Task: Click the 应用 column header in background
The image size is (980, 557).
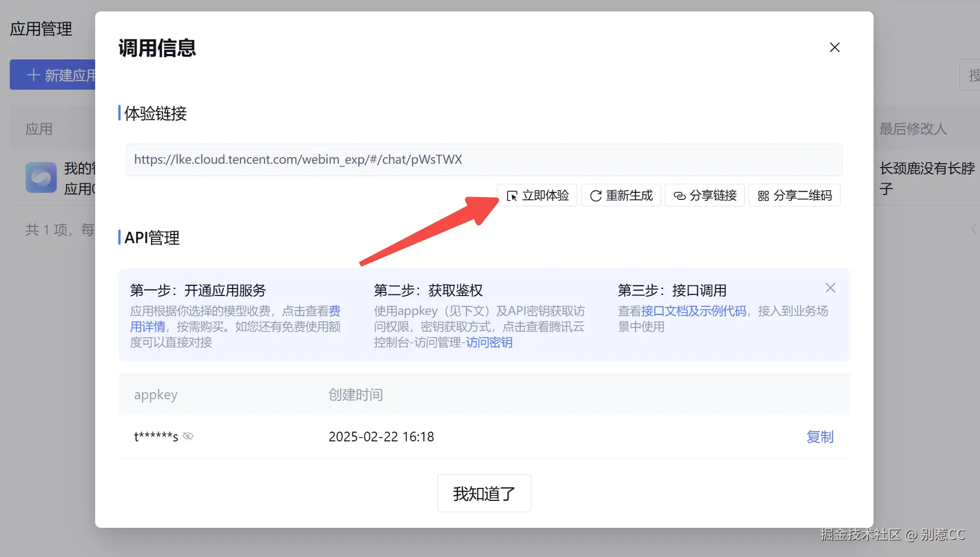Action: tap(39, 129)
